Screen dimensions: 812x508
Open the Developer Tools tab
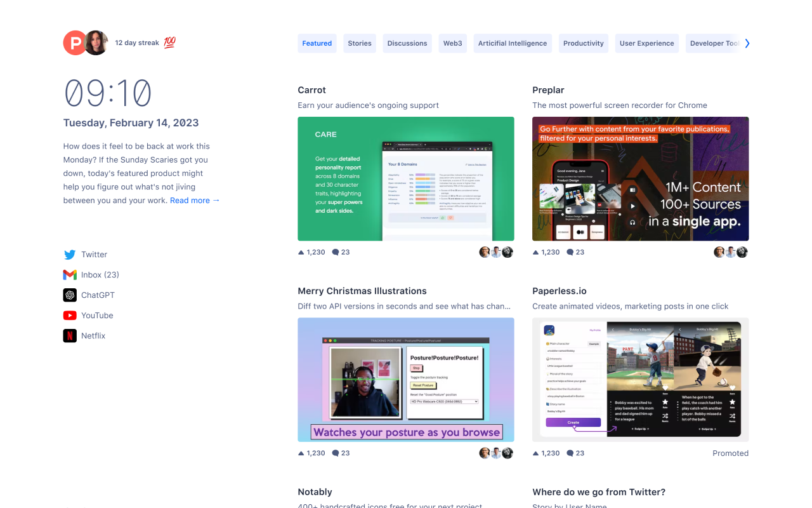pos(714,43)
